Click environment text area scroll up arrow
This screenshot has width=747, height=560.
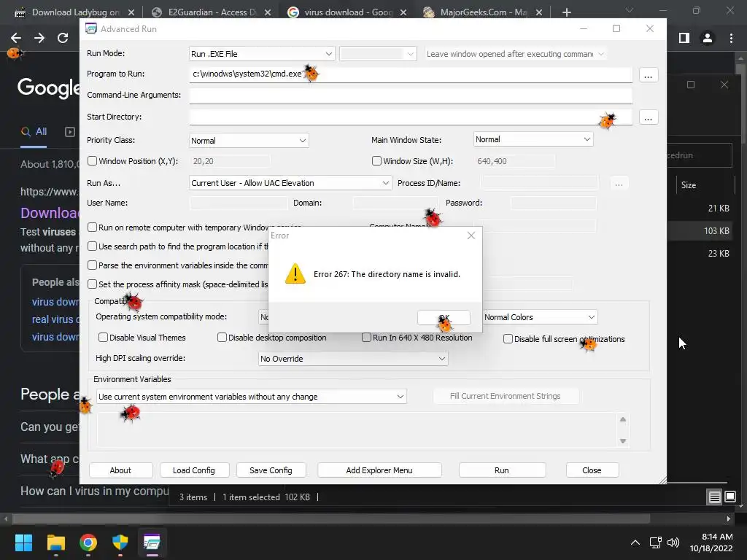tap(623, 419)
